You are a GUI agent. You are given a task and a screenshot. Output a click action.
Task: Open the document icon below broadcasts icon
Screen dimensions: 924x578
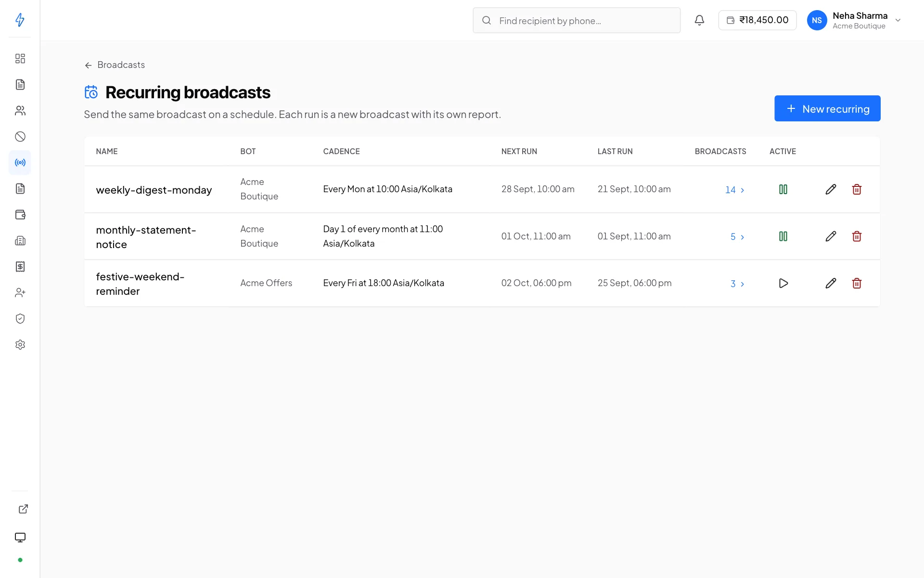pyautogui.click(x=20, y=189)
